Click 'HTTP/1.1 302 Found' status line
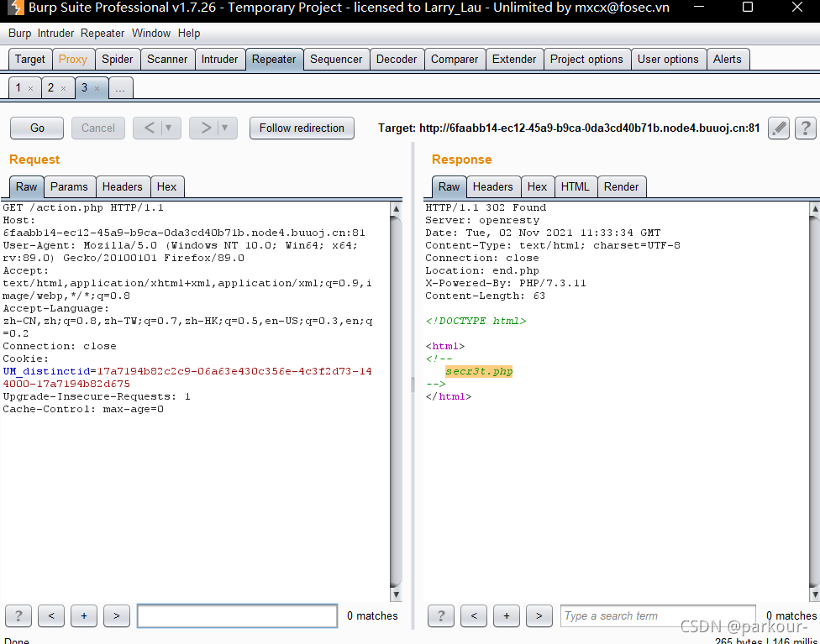820x644 pixels. [x=486, y=207]
